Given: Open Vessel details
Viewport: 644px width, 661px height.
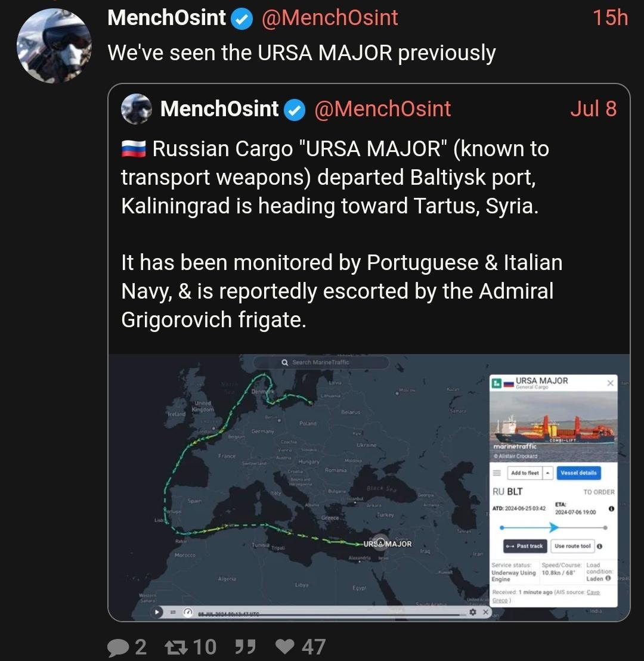Looking at the screenshot, I should 578,473.
